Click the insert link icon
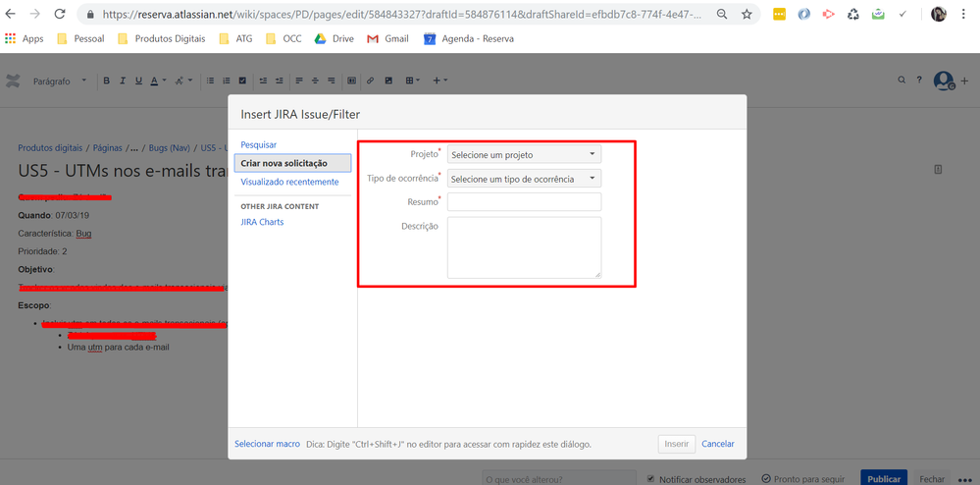980x485 pixels. [x=371, y=81]
